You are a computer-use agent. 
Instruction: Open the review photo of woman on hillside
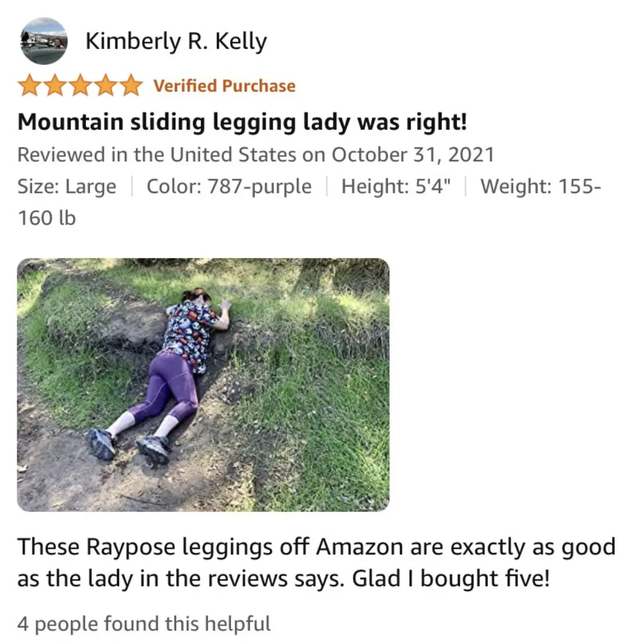pos(203,385)
